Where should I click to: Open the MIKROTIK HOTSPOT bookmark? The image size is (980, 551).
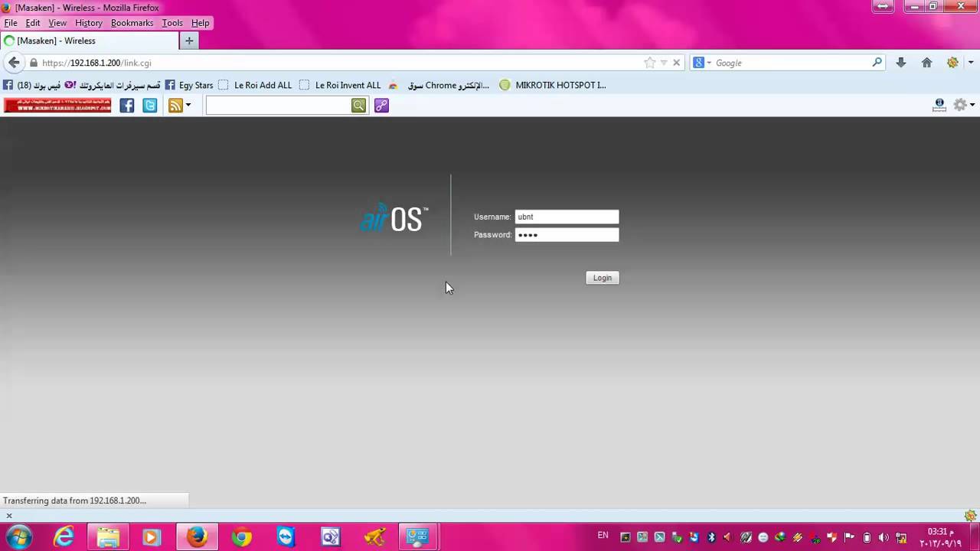553,85
